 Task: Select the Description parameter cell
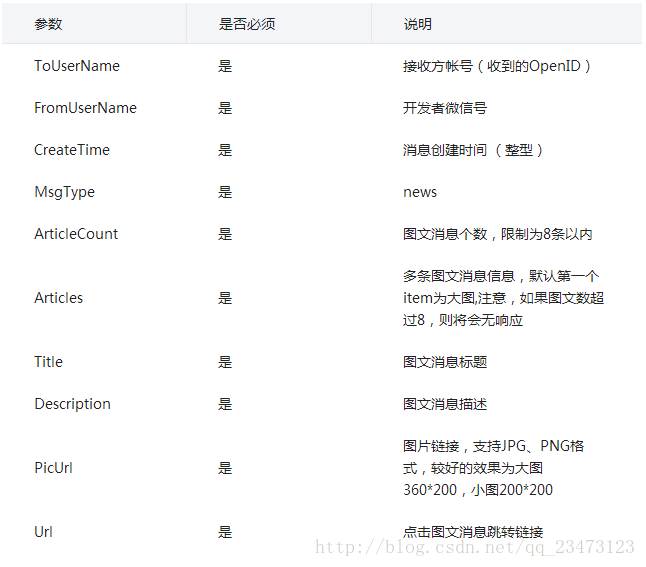pos(72,404)
